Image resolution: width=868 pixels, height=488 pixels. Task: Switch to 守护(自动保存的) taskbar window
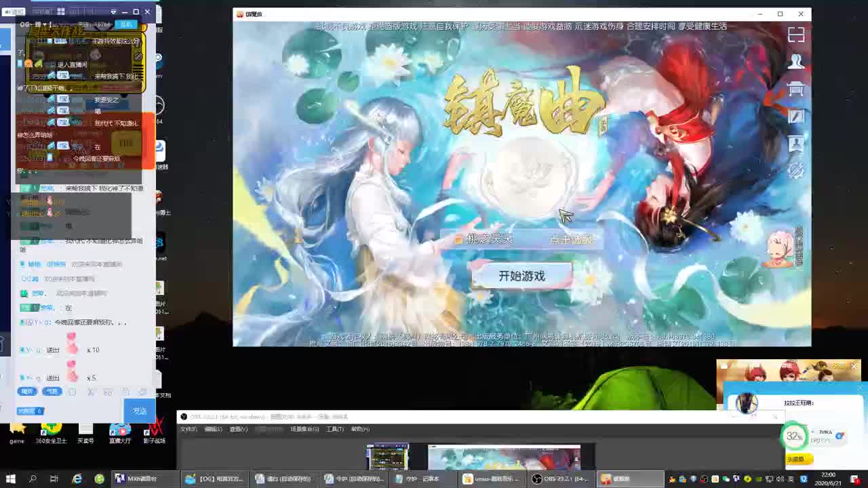353,479
